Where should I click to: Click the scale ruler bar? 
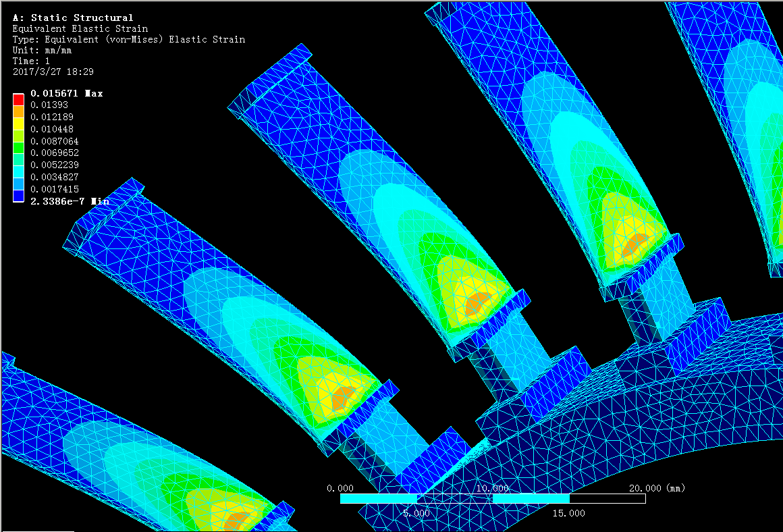tap(493, 498)
